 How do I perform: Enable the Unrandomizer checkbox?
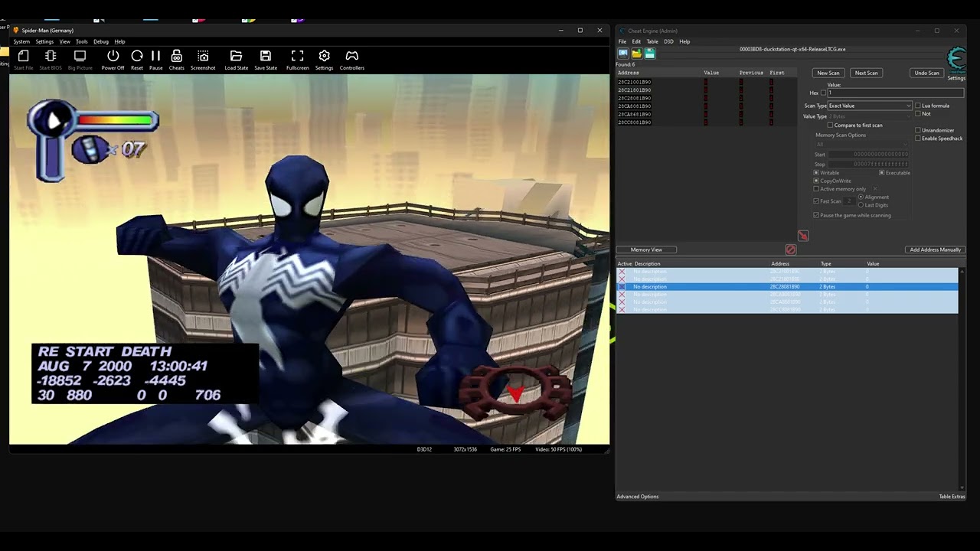pos(918,130)
